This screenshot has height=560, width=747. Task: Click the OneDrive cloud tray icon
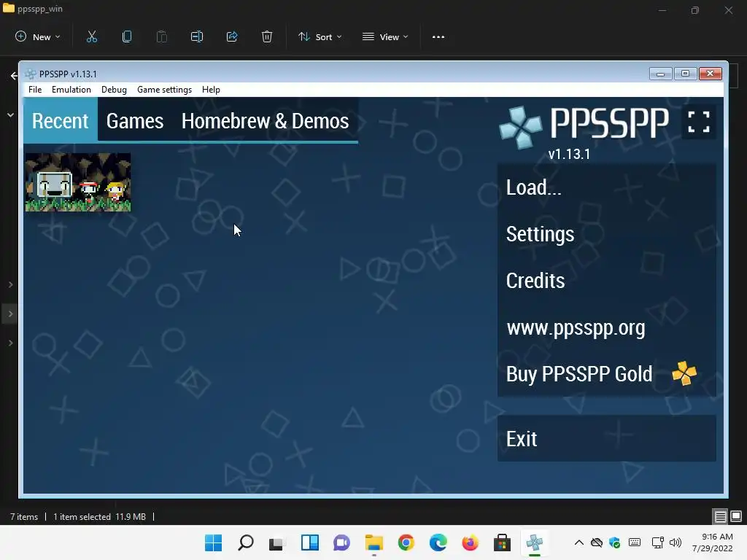coord(597,542)
